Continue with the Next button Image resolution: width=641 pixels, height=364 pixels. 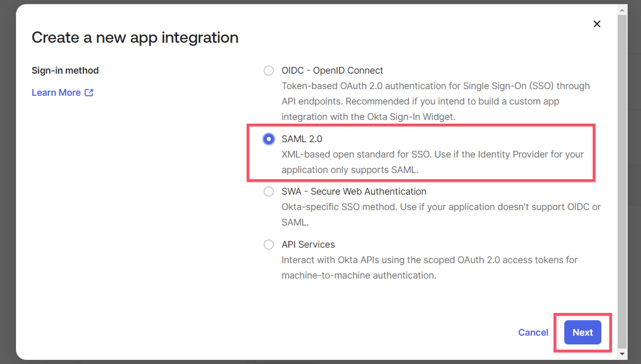(x=582, y=333)
